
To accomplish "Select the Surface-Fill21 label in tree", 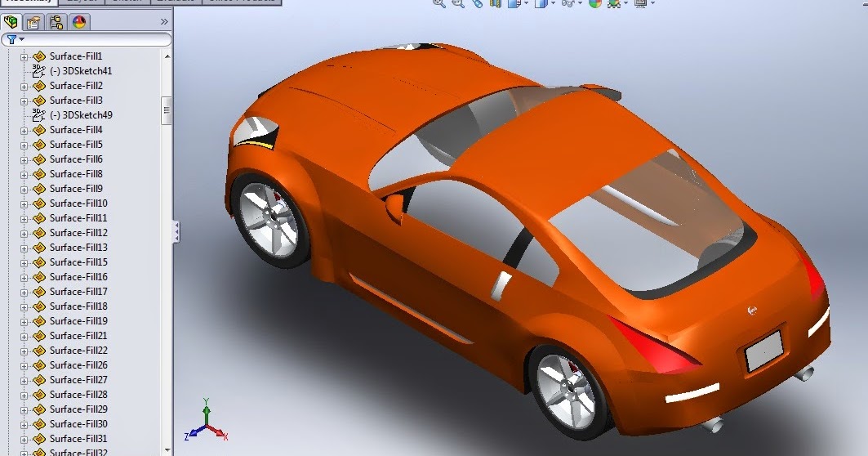I will tap(78, 335).
